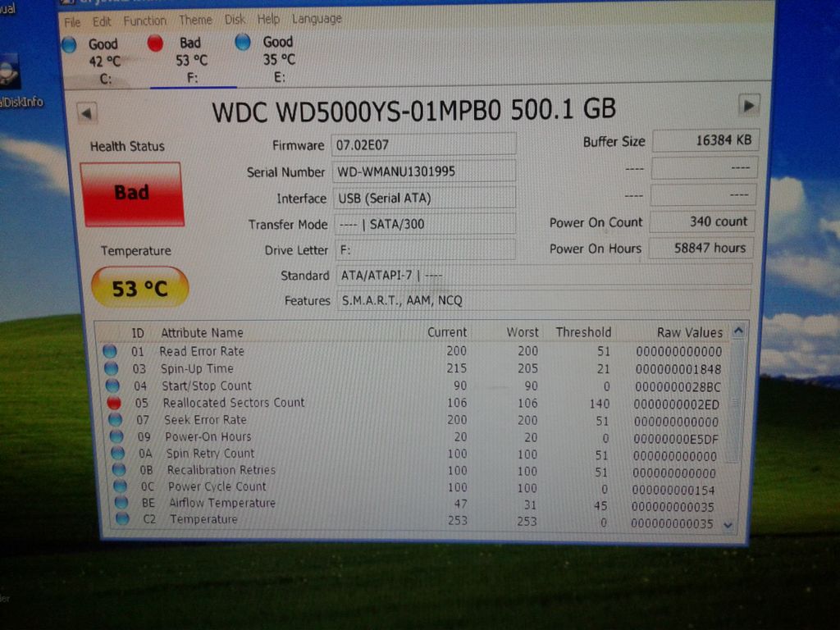Click the red Bad health status button
Viewport: 840px width, 630px height.
132,194
